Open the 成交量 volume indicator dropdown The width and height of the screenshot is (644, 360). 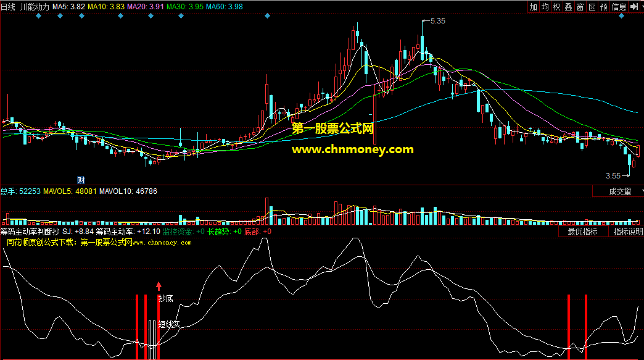tap(620, 191)
